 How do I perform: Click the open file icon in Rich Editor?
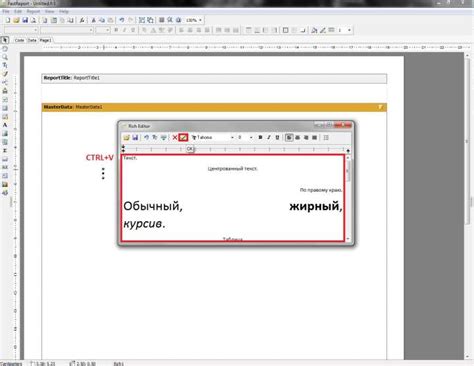(x=127, y=137)
